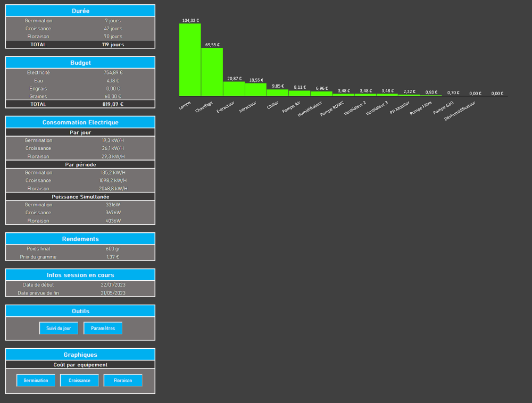
Task: Click the 26,1 kW/H Croissance value
Action: [x=113, y=148]
